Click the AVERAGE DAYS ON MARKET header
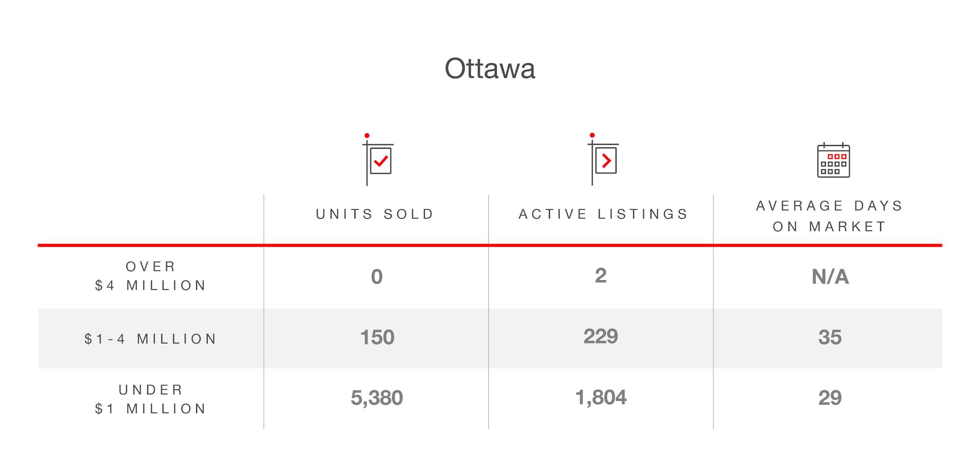The width and height of the screenshot is (980, 452). coord(829,216)
